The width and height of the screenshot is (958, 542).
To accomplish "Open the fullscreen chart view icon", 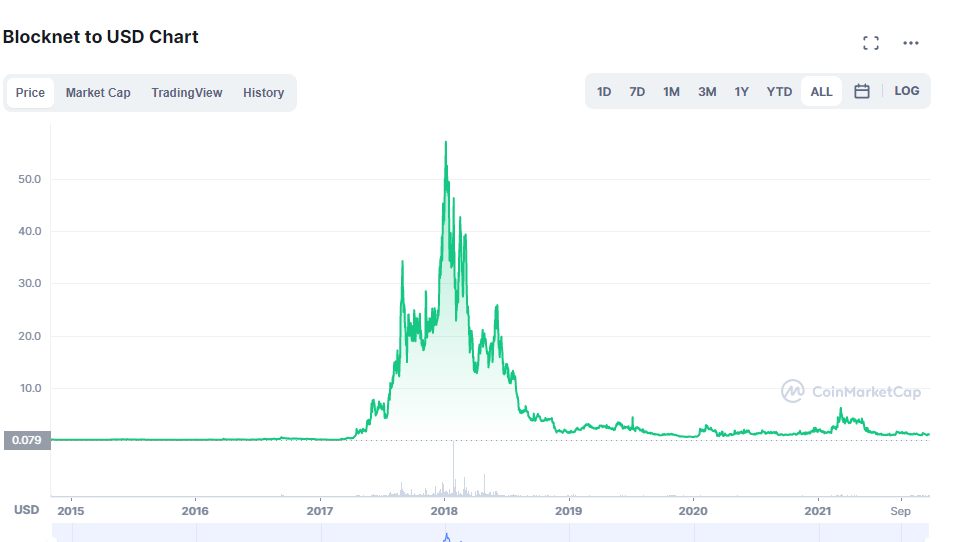I will pyautogui.click(x=871, y=43).
